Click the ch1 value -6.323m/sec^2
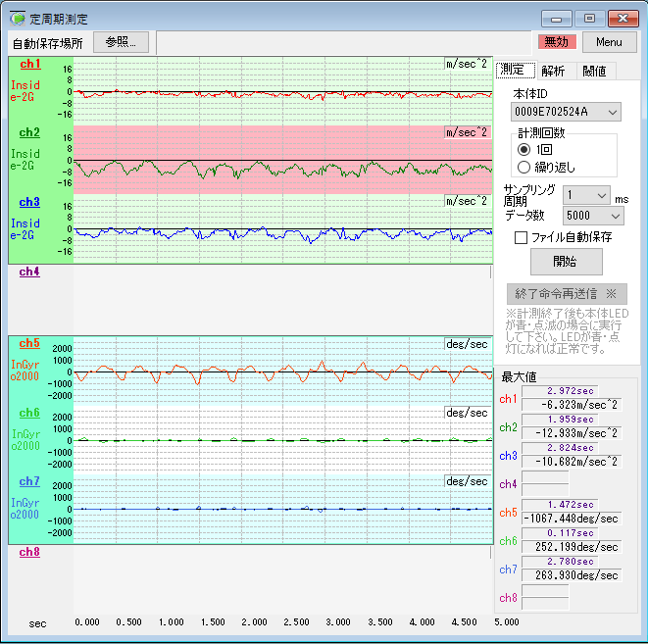Image resolution: width=648 pixels, height=644 pixels. pos(572,405)
